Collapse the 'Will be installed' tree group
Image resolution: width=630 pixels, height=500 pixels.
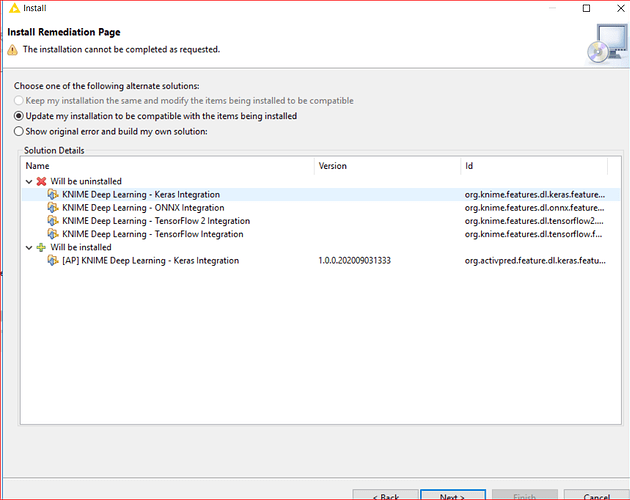pos(29,248)
